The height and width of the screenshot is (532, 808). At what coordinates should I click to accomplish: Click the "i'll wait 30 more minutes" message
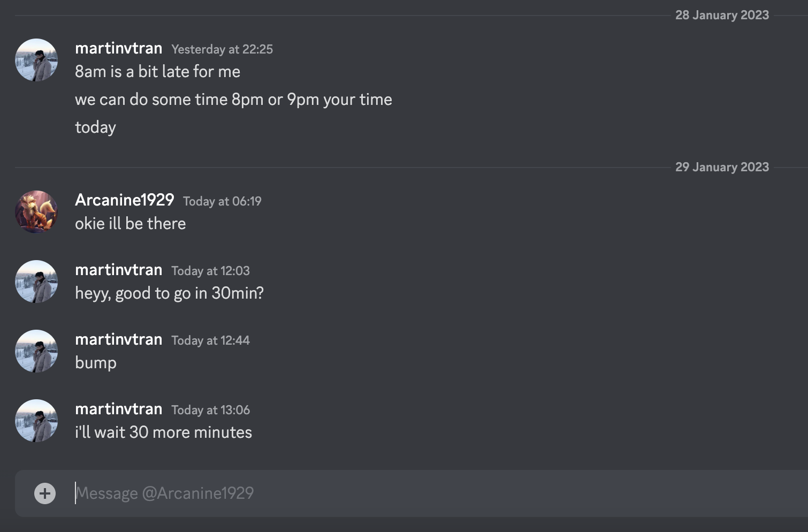pyautogui.click(x=163, y=432)
